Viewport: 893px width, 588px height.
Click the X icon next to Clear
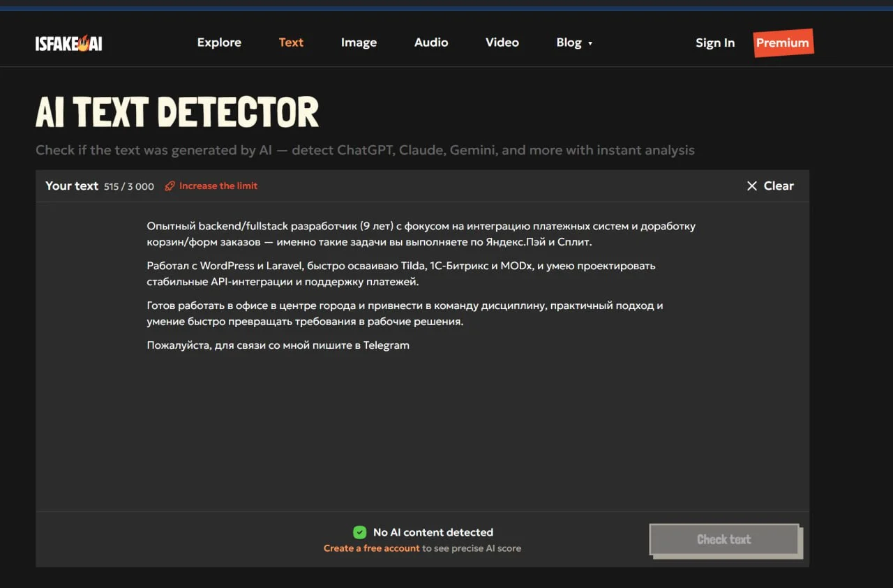point(751,186)
